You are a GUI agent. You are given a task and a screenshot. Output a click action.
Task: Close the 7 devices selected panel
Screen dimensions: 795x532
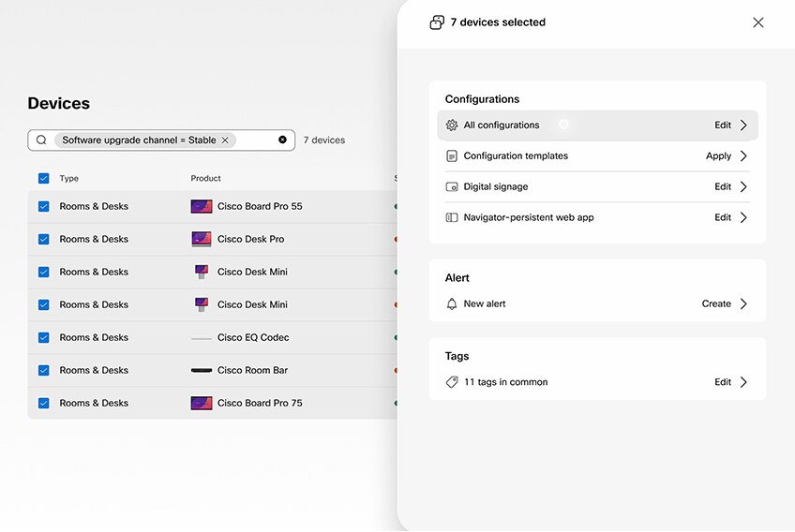pyautogui.click(x=758, y=22)
